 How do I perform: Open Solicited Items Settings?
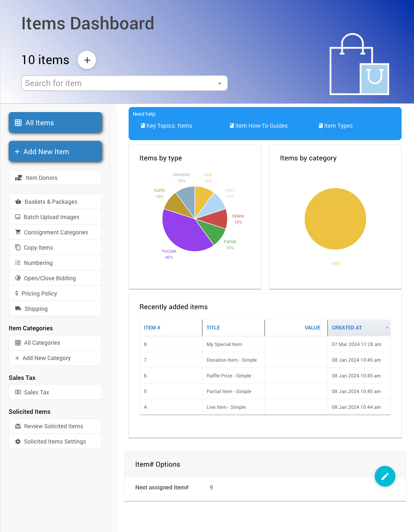coord(55,441)
